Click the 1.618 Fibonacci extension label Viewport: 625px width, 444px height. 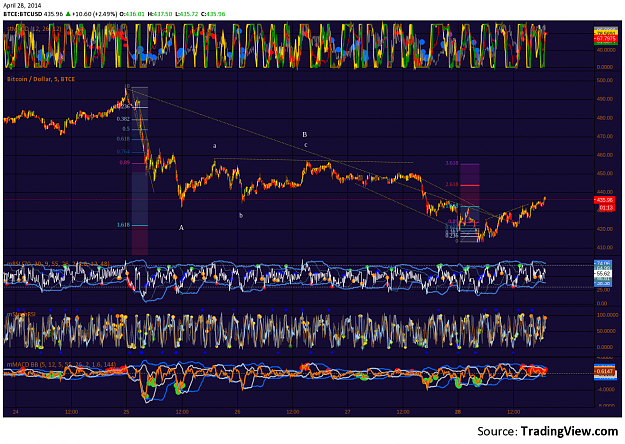click(123, 225)
